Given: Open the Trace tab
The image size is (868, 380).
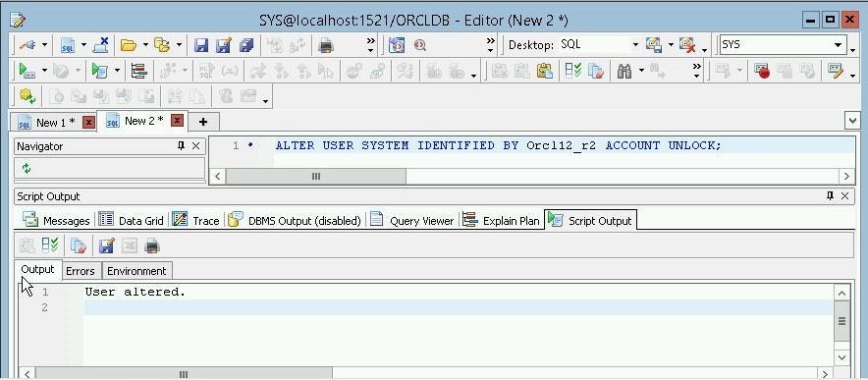Looking at the screenshot, I should (196, 221).
